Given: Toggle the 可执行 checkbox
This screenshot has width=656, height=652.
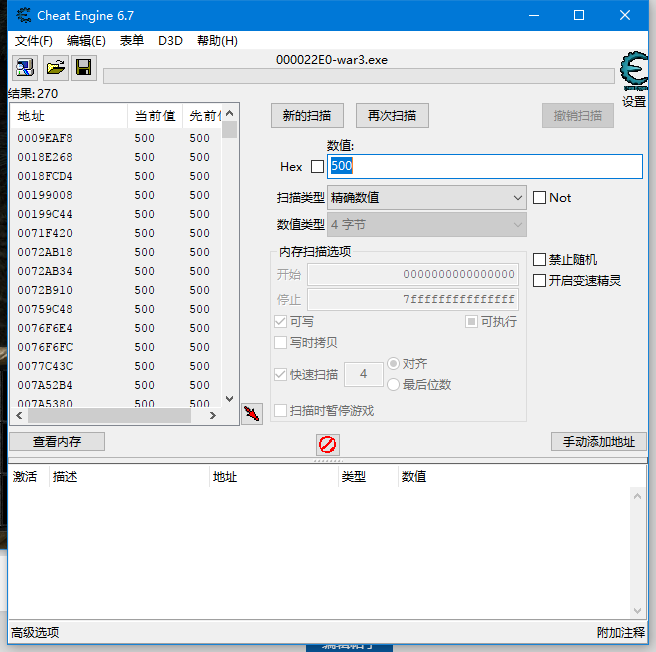Looking at the screenshot, I should (x=471, y=321).
